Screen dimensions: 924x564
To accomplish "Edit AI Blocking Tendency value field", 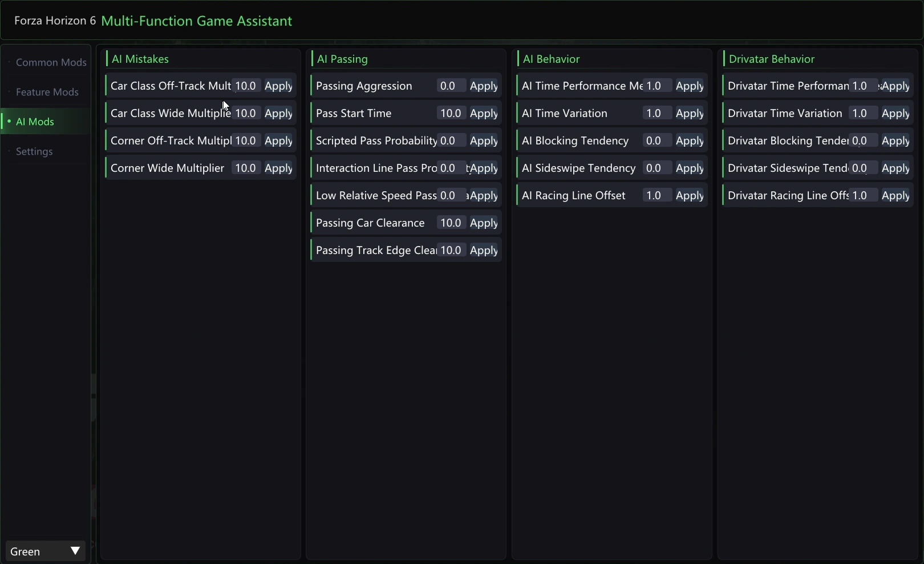I will tap(658, 140).
